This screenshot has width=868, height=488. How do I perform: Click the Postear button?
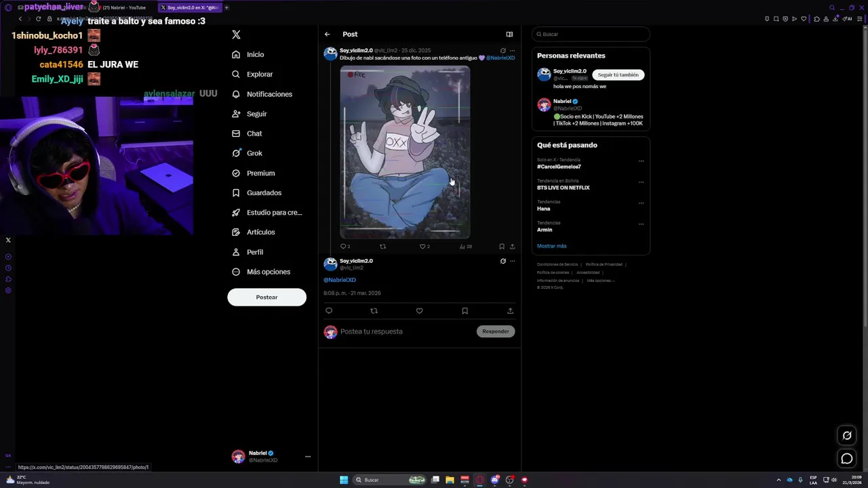[x=267, y=297]
